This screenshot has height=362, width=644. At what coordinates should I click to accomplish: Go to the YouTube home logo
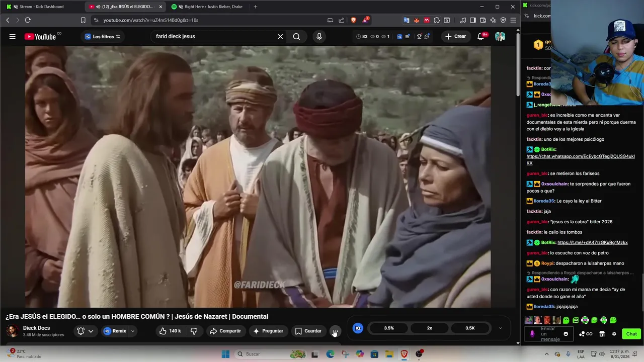[40, 36]
